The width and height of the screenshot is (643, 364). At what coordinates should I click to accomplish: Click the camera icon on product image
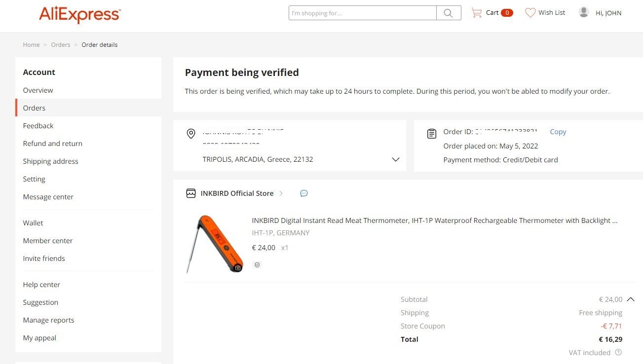point(238,268)
